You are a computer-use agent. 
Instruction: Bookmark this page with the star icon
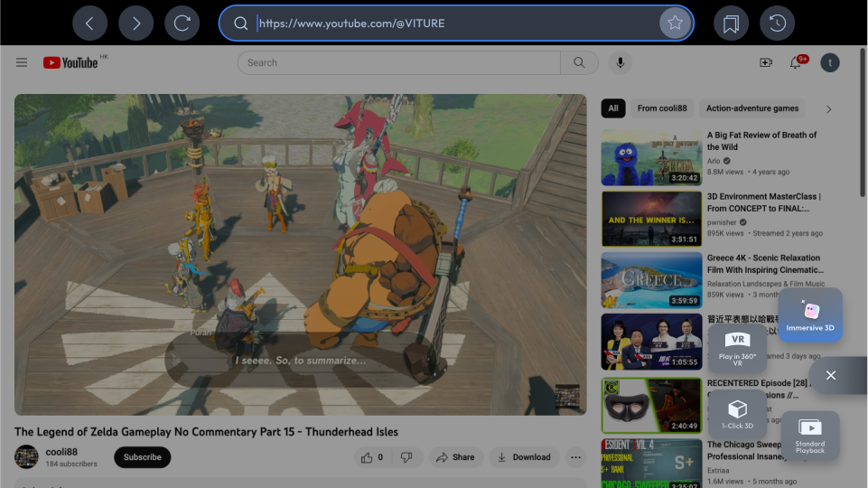[x=675, y=23]
